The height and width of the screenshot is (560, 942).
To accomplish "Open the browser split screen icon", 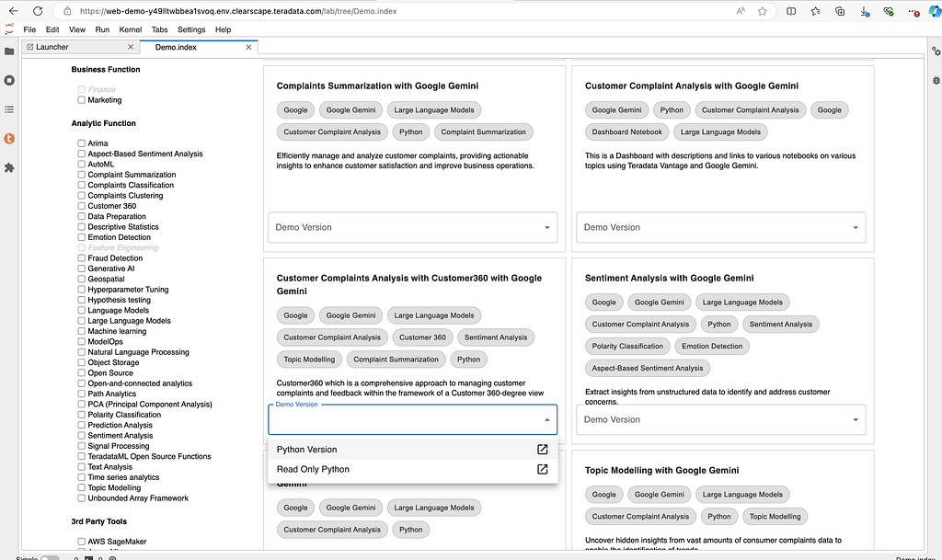I will tap(791, 11).
